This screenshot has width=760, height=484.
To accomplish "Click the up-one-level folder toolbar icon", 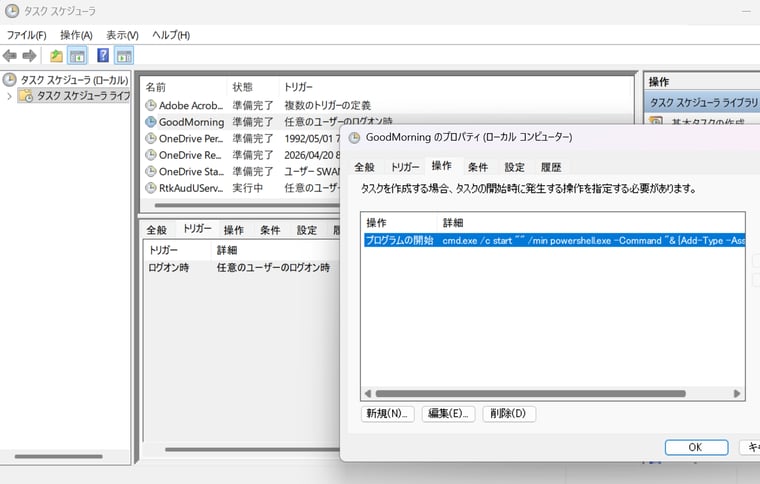I will coord(56,56).
